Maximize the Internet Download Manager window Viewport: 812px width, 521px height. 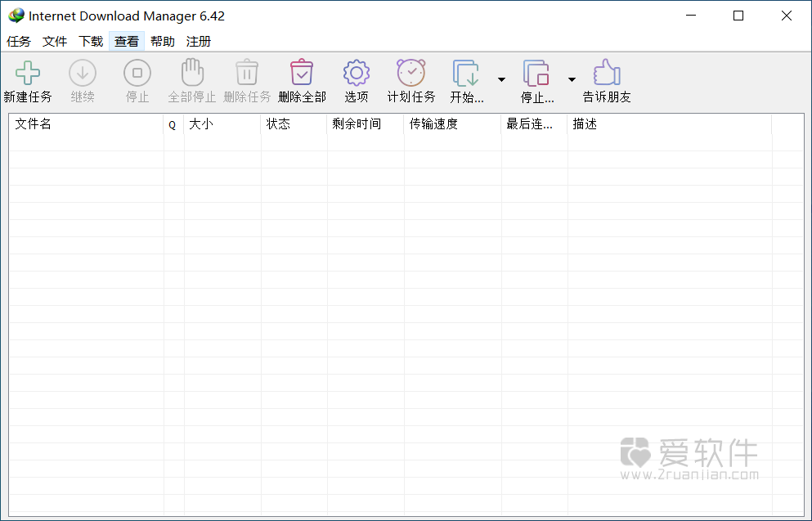tap(738, 16)
